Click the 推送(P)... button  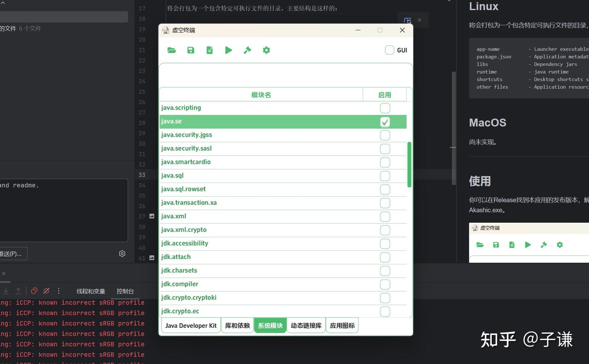(x=12, y=254)
